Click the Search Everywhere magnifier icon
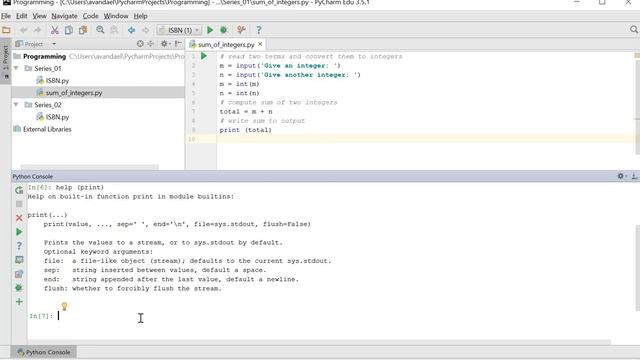640x360 pixels. coord(633,30)
